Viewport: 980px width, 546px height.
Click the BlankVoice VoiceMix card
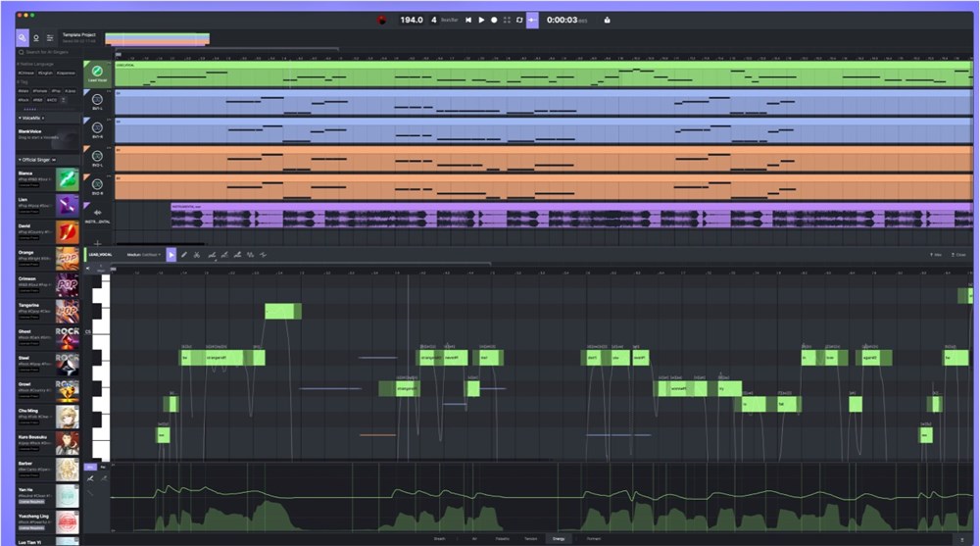coord(48,137)
